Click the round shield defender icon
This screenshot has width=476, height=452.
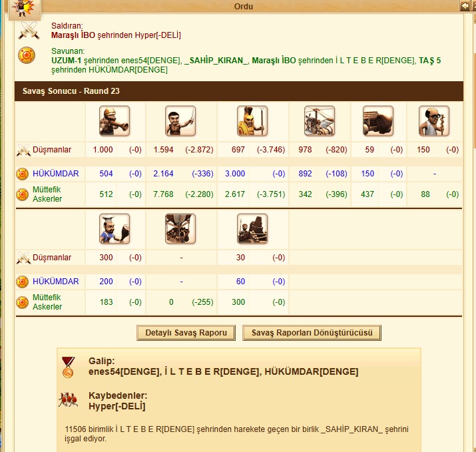[x=27, y=55]
